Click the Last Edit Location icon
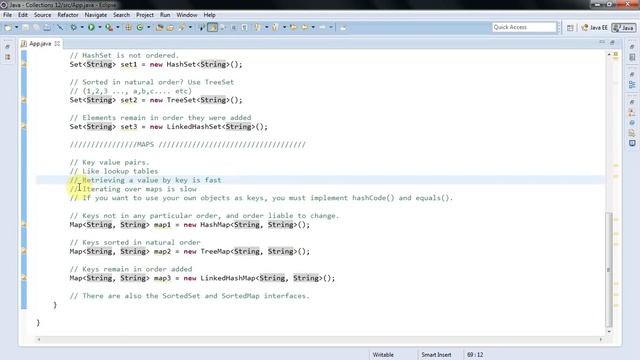 click(x=293, y=27)
